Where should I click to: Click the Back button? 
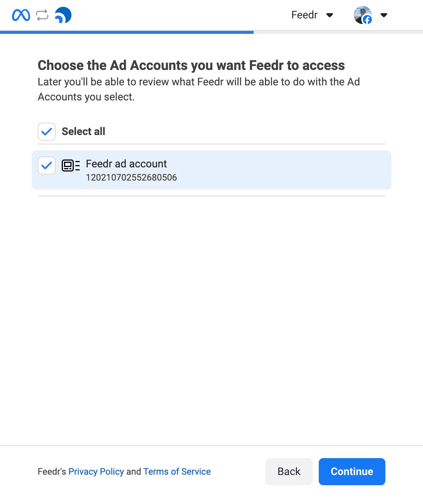point(289,471)
